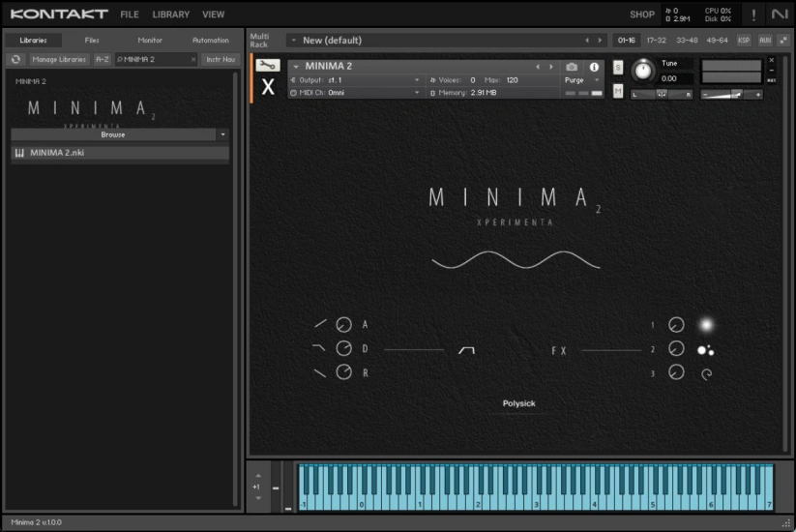Mute the MINIMA 2 instrument
The width and height of the screenshot is (796, 532).
[618, 91]
